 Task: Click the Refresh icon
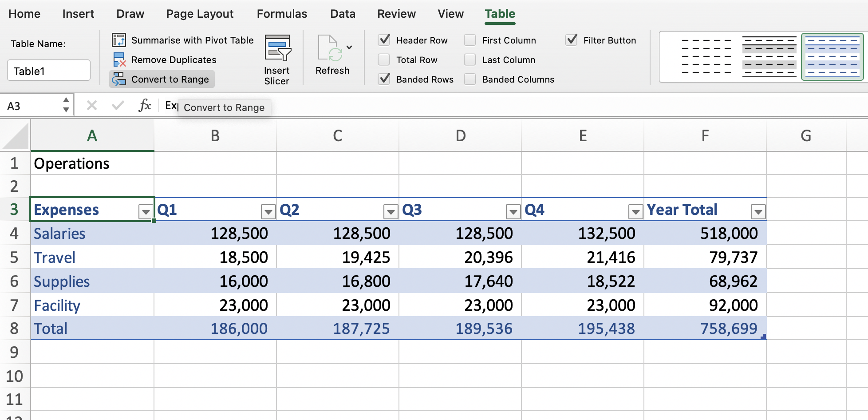(x=330, y=48)
